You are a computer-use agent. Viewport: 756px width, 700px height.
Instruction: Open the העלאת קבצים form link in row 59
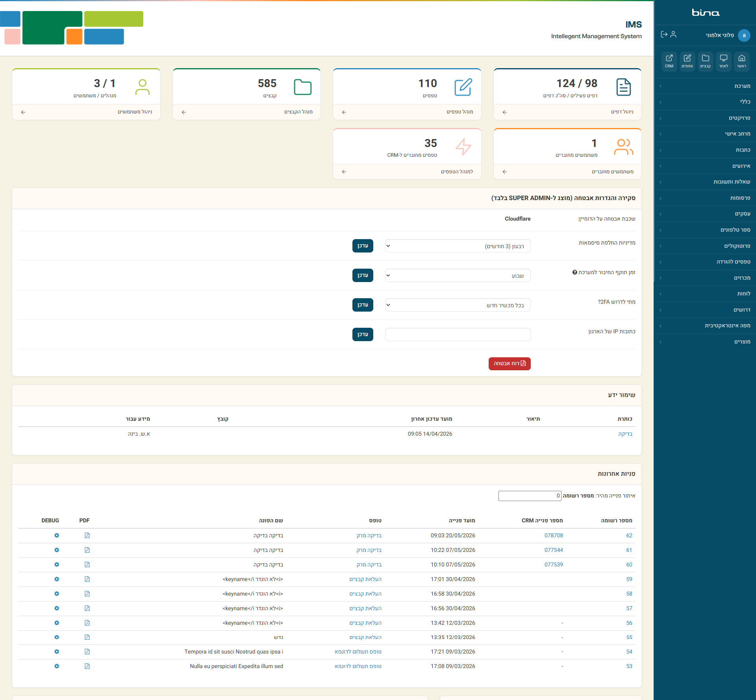(365, 579)
